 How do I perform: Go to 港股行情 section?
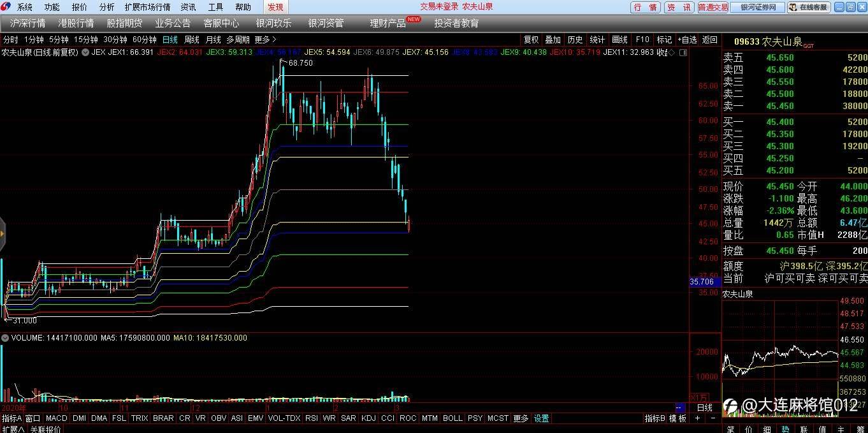pos(76,23)
